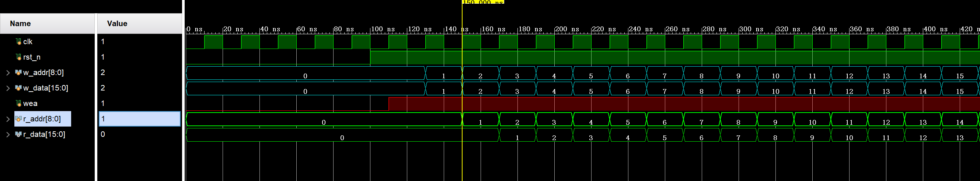Select the rst_n signal name
Screen dimensions: 980x181
[x=32, y=57]
